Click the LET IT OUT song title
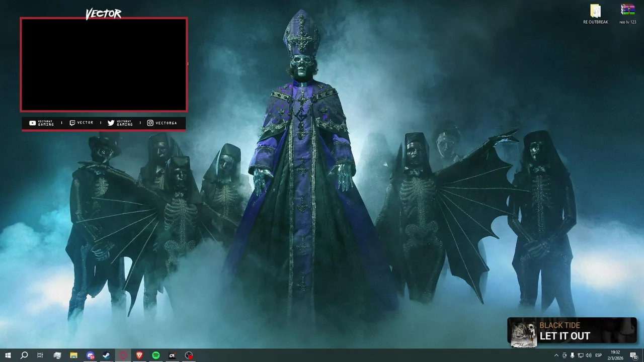644x362 pixels. coord(565,336)
